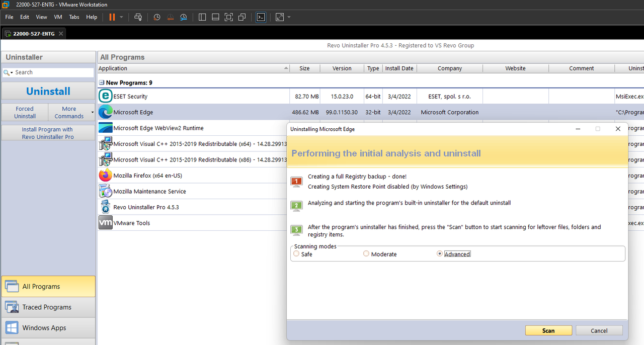This screenshot has height=345, width=644.
Task: Click the Microsoft Corporation company cell
Action: (450, 112)
